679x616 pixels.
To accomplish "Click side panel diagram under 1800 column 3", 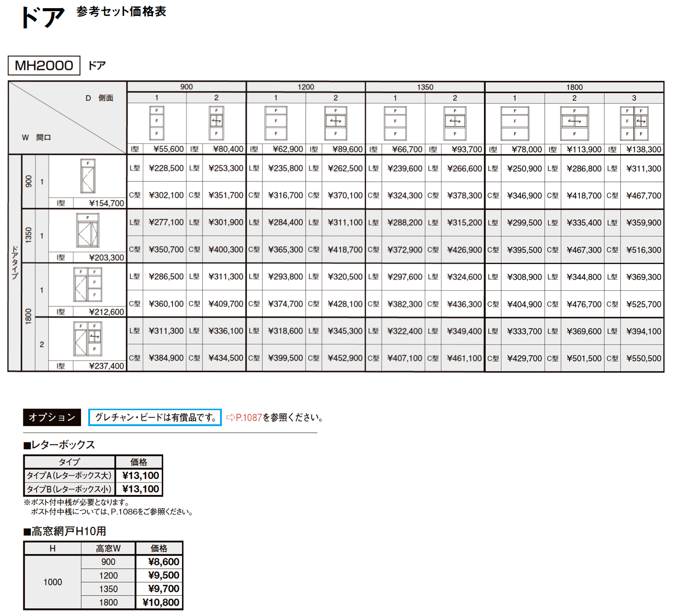I will tap(634, 124).
